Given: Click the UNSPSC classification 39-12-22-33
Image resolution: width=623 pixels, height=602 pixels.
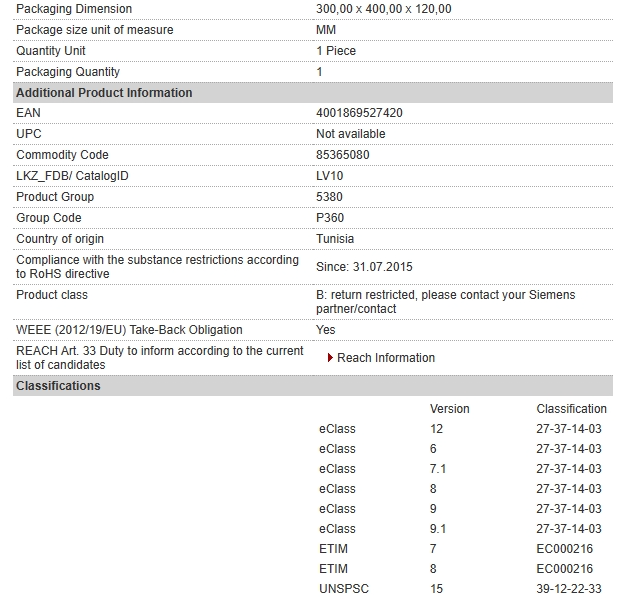Looking at the screenshot, I should pos(569,588).
